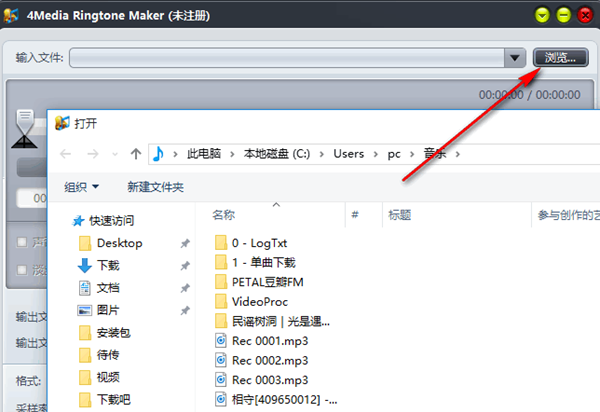Image resolution: width=600 pixels, height=412 pixels.
Task: Expand chevron after pc breadcrumb
Action: (x=412, y=154)
